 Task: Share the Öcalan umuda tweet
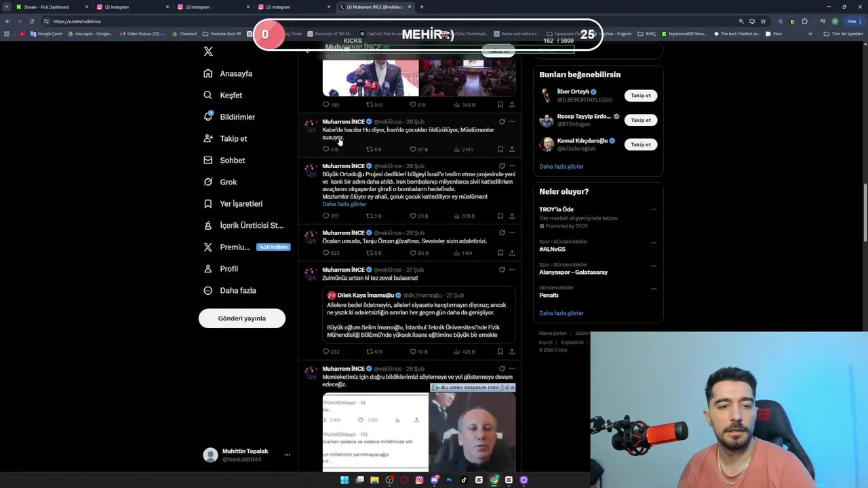(512, 253)
